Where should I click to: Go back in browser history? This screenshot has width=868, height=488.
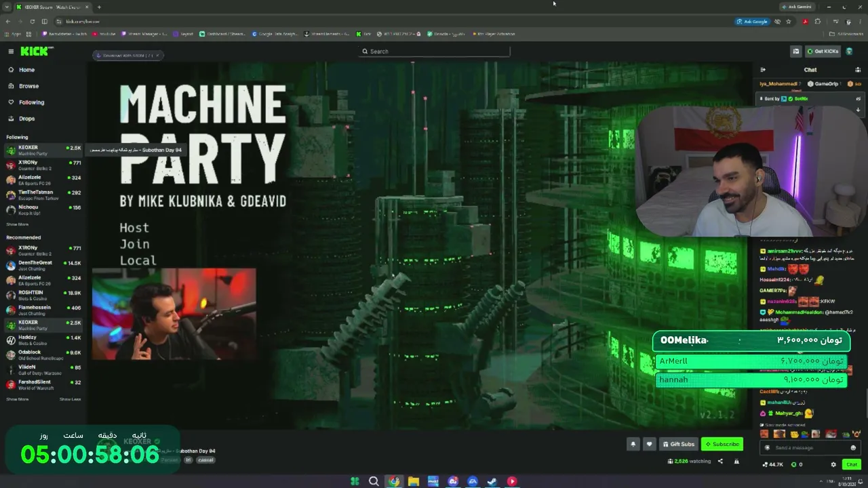[x=7, y=22]
